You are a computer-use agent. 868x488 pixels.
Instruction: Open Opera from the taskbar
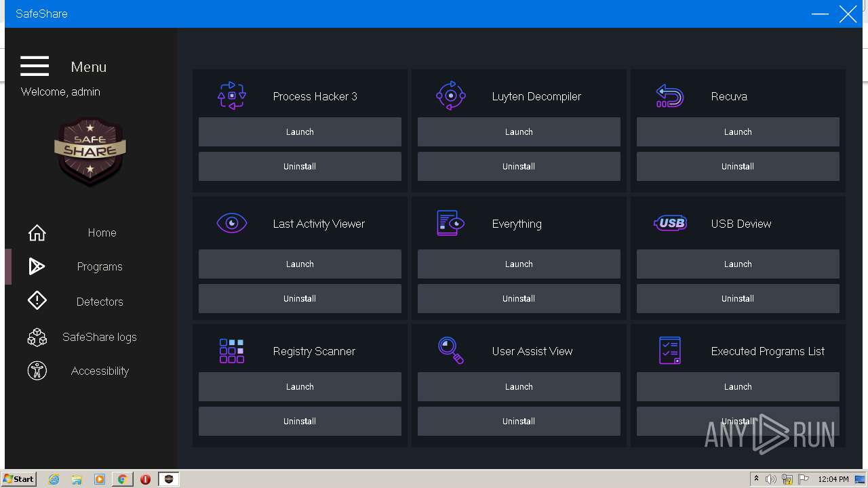pyautogui.click(x=145, y=479)
